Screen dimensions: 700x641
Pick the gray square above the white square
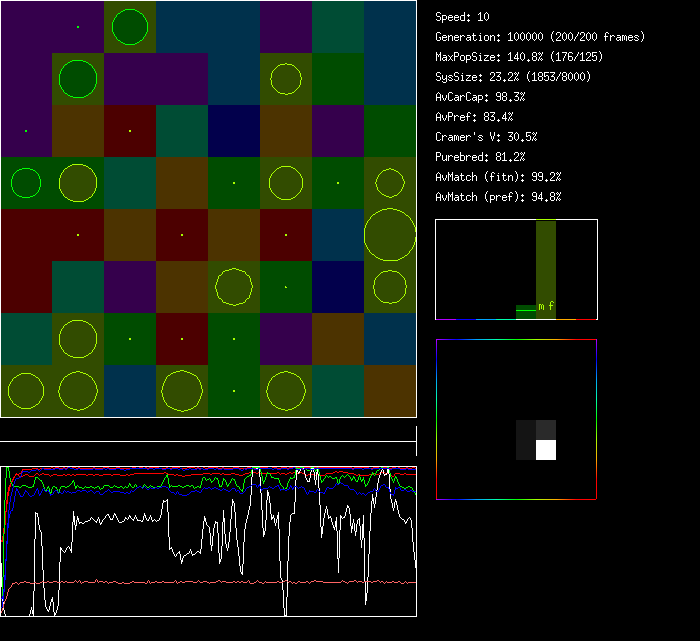tap(546, 430)
